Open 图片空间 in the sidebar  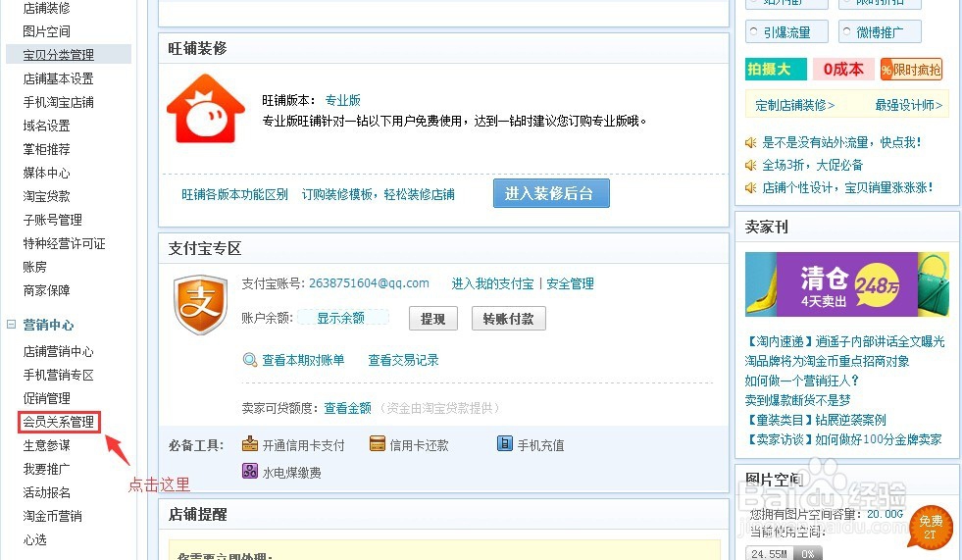[x=47, y=31]
